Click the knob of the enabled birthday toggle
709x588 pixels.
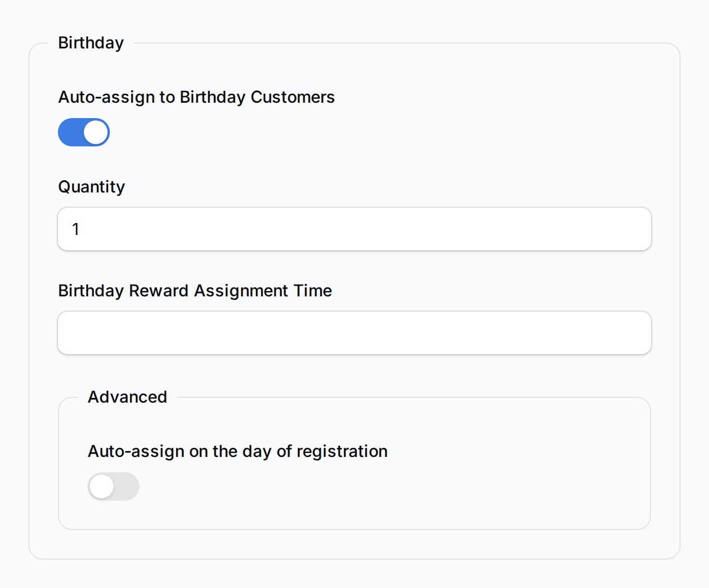96,132
